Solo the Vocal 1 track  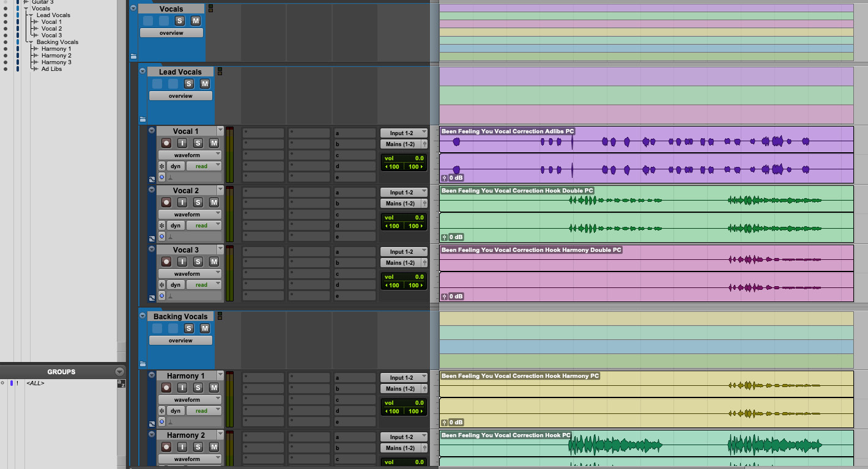point(198,143)
